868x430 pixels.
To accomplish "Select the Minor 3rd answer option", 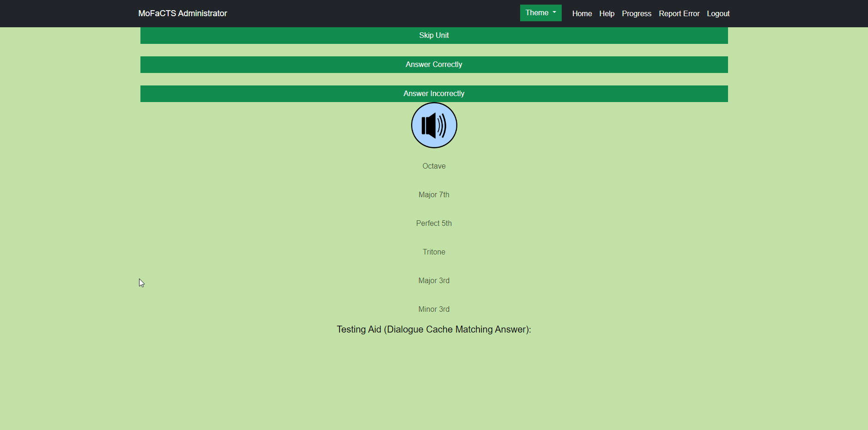I will pyautogui.click(x=433, y=309).
